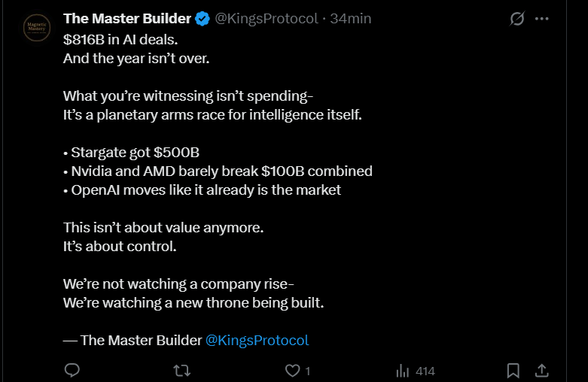Image resolution: width=588 pixels, height=382 pixels.
Task: Open the three-dot More options menu
Action: (541, 19)
